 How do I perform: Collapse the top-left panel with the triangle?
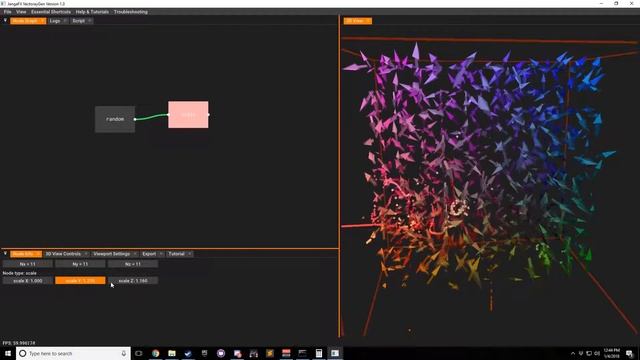[5, 20]
